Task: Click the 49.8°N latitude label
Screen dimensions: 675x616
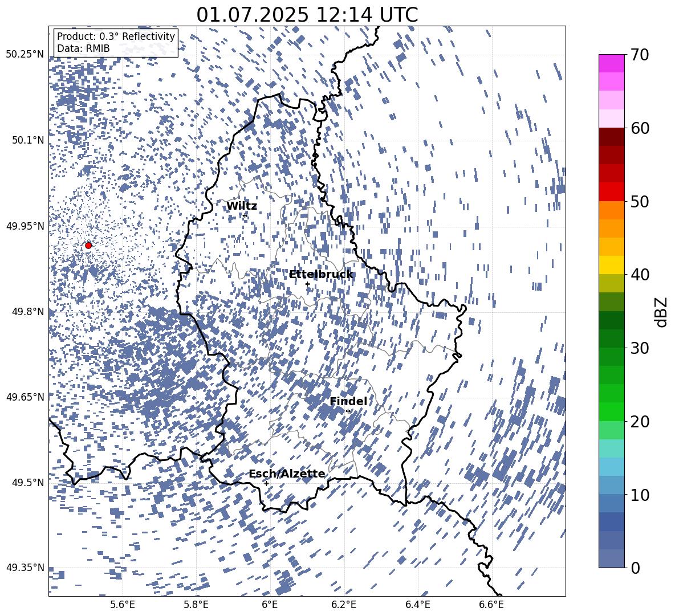Action: pyautogui.click(x=28, y=312)
